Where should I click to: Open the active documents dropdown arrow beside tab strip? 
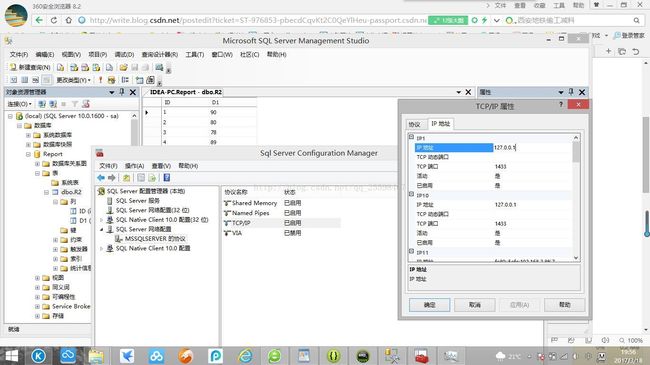point(458,92)
